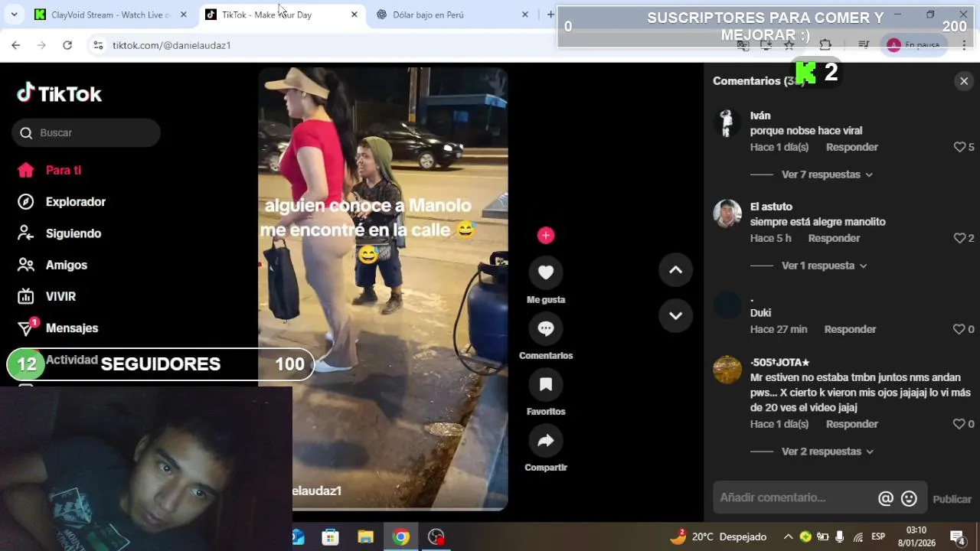This screenshot has width=980, height=551.
Task: Expand Ver 2 respuestas under the JOTA comment
Action: tap(827, 452)
